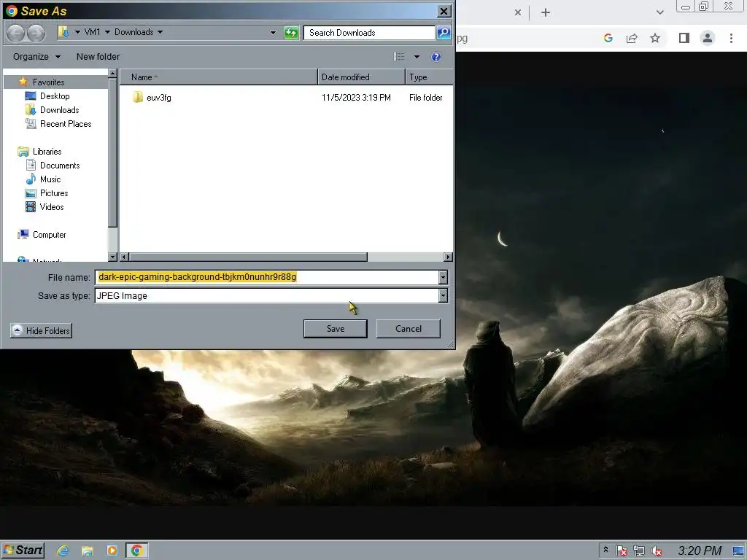
Task: Select Pictures library
Action: (54, 192)
